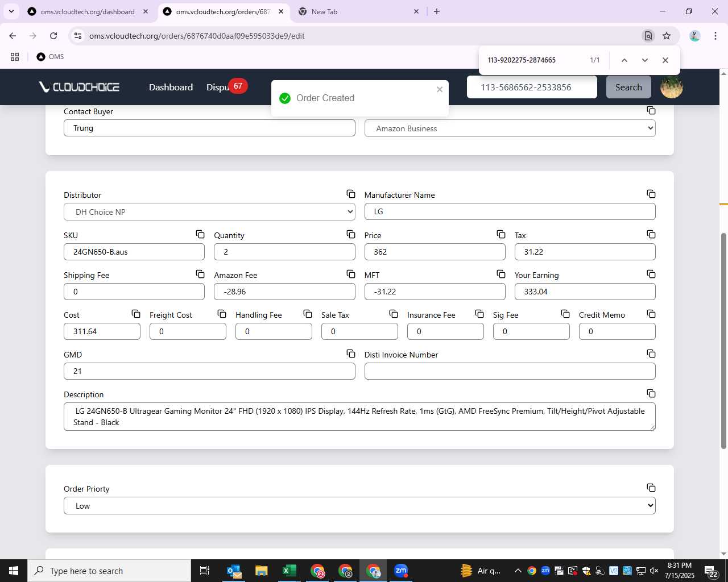Copy the Sig Fee value
Viewport: 728px width, 582px height.
pos(565,314)
